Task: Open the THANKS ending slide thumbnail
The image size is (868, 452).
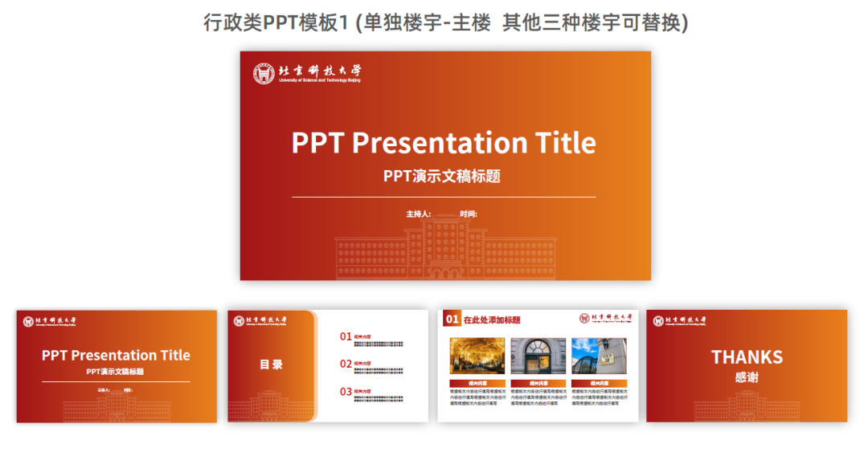Action: [747, 366]
